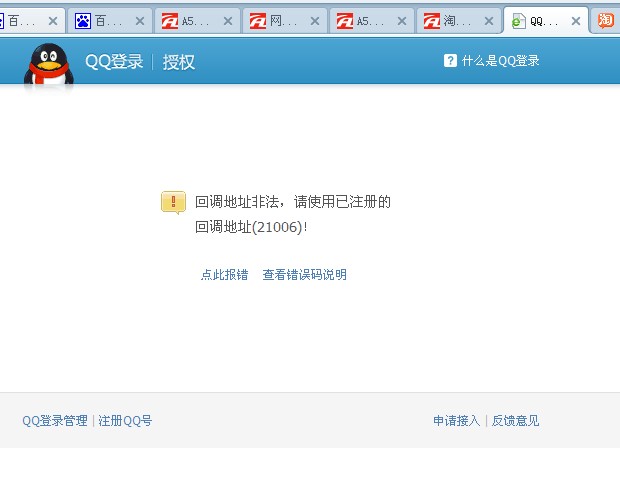
Task: Click the 授权 header text
Action: 179,62
